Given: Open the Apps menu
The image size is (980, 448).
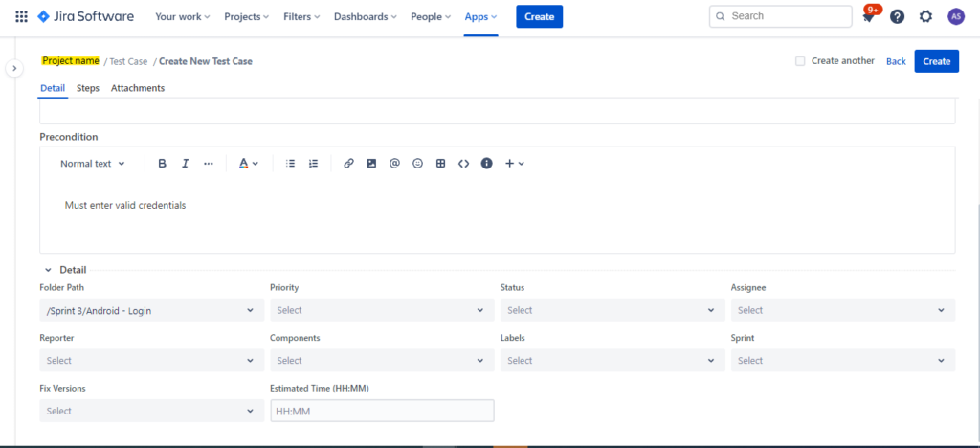Looking at the screenshot, I should point(480,17).
